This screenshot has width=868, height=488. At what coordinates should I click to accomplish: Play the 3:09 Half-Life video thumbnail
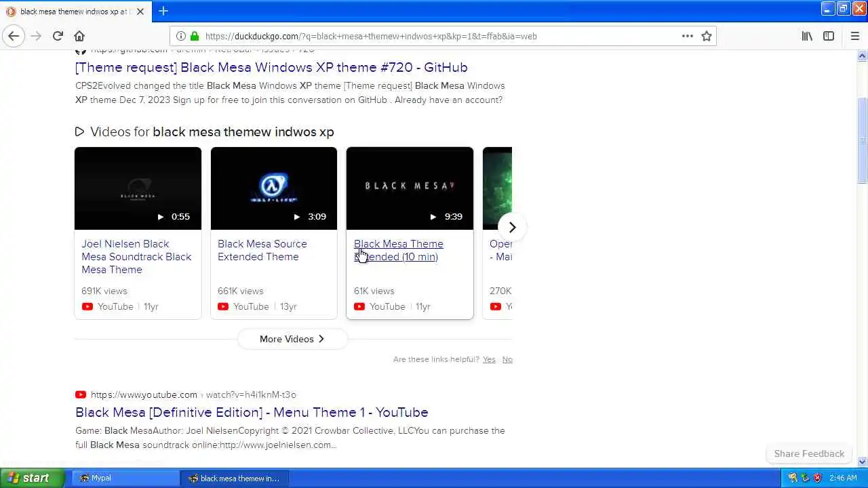point(274,188)
